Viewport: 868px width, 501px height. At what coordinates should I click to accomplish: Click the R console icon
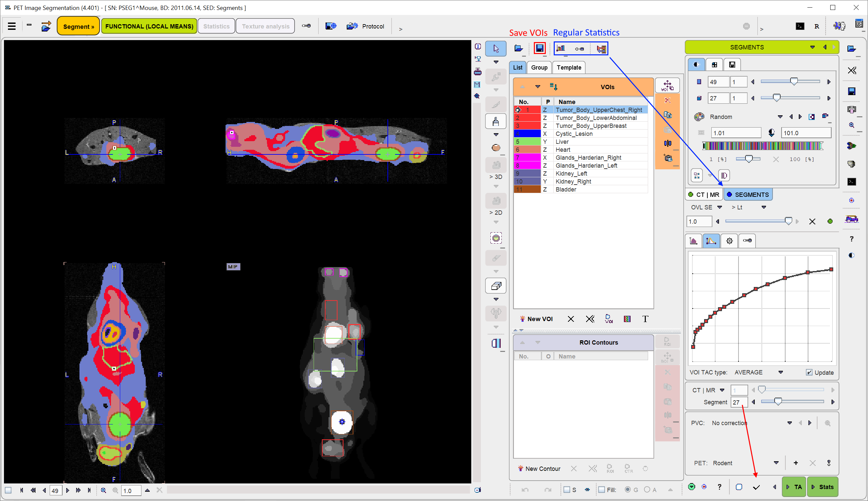pyautogui.click(x=816, y=27)
